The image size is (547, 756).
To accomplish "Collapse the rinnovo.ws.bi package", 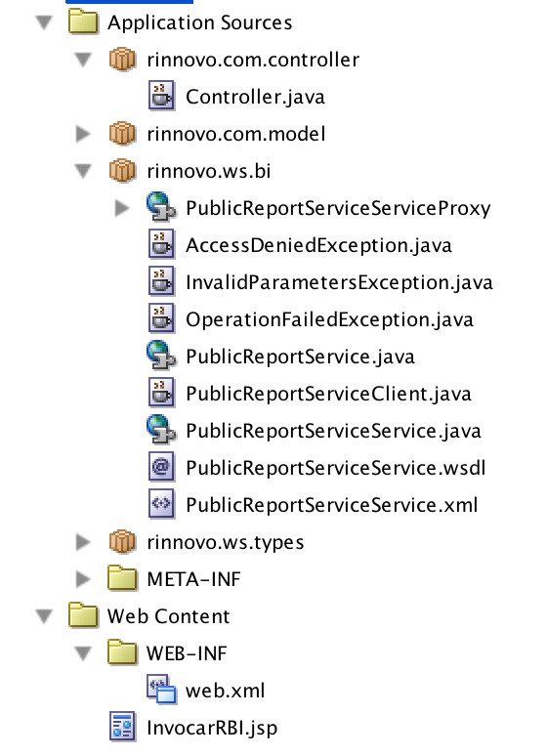I will point(83,171).
